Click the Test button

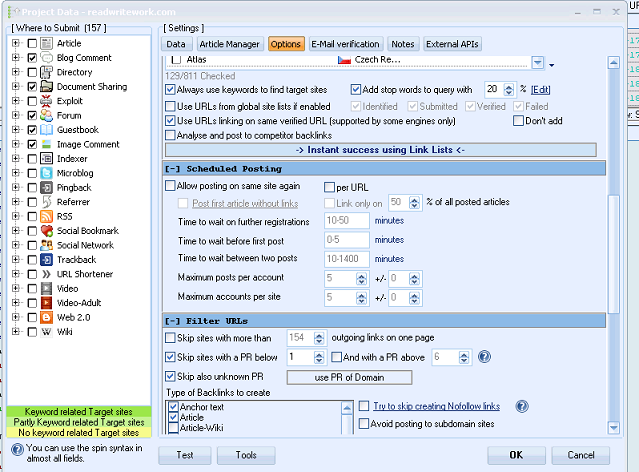[x=185, y=455]
